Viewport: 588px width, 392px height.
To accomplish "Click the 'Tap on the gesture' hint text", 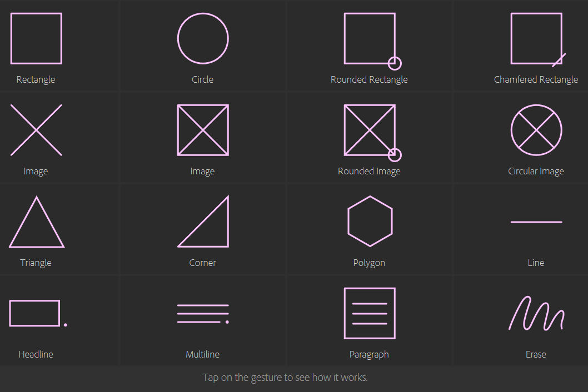I will coord(285,378).
